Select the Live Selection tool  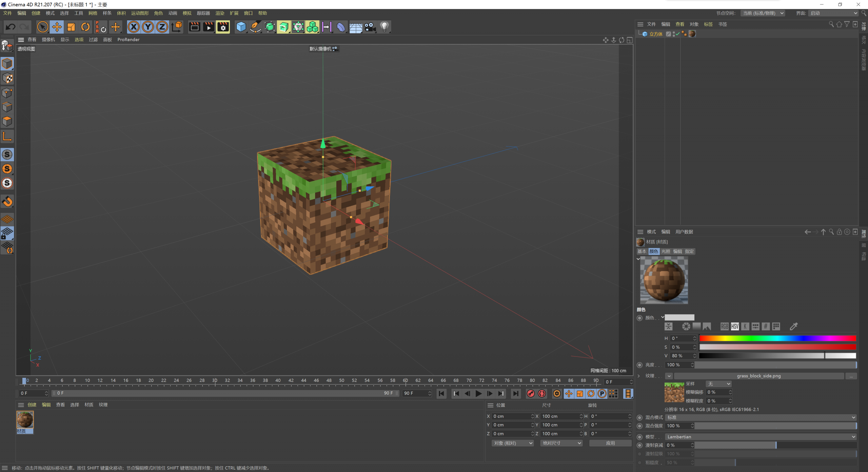click(42, 27)
